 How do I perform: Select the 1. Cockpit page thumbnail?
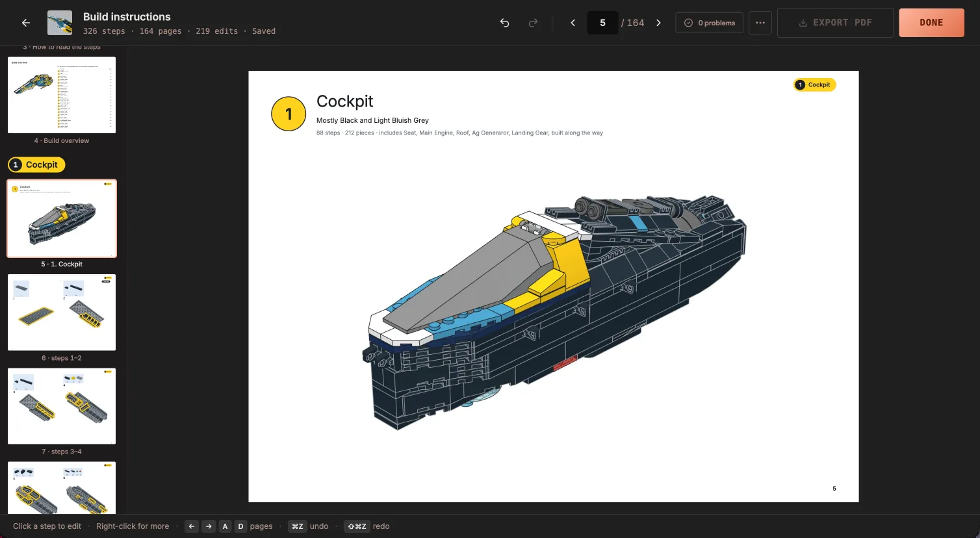pyautogui.click(x=62, y=218)
